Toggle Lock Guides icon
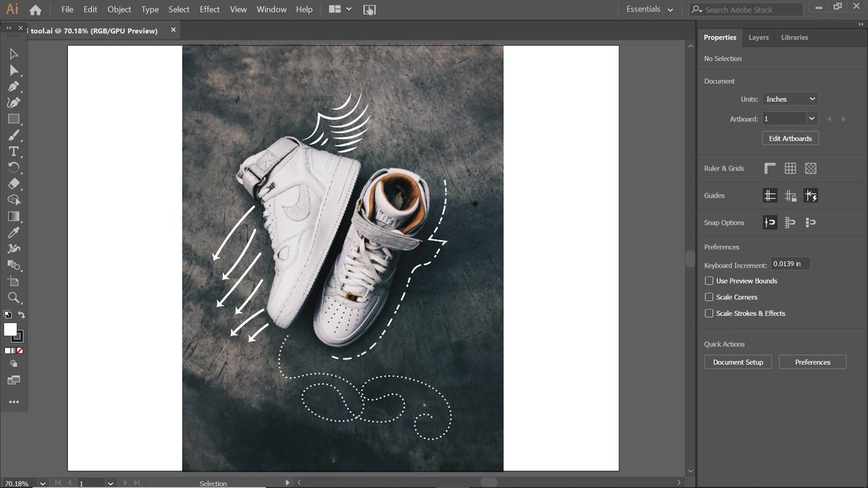Screen dimensions: 868x488 click(x=791, y=195)
